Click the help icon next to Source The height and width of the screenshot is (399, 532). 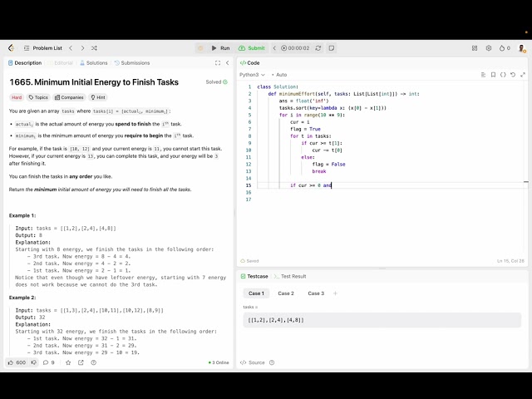coord(272,362)
